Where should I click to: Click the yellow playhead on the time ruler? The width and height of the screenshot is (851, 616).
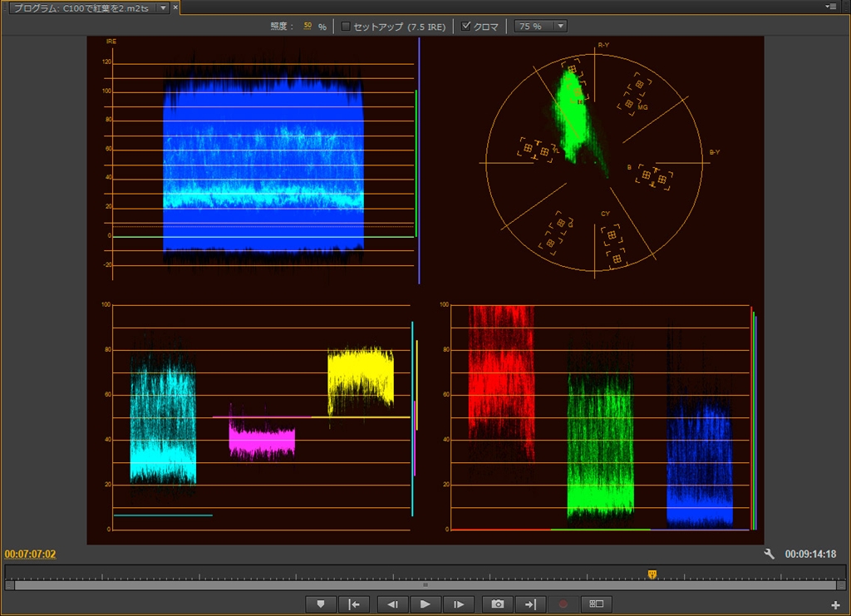pyautogui.click(x=652, y=574)
